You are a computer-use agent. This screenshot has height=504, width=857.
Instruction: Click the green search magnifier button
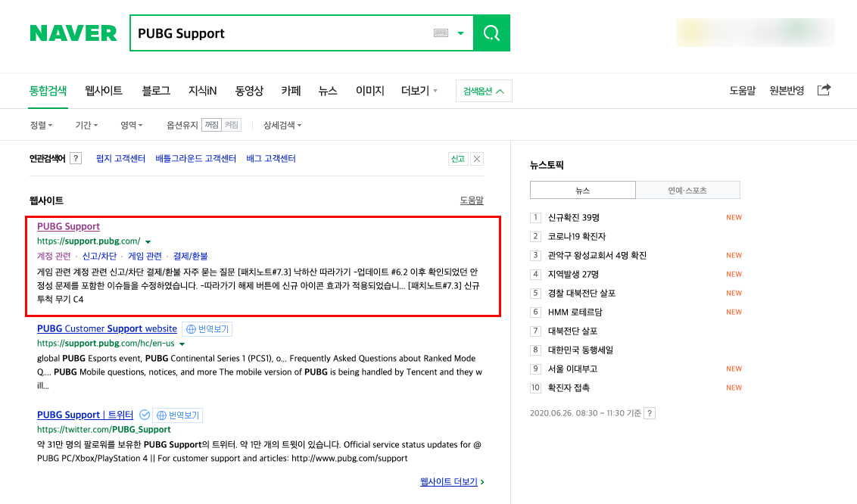coord(491,33)
